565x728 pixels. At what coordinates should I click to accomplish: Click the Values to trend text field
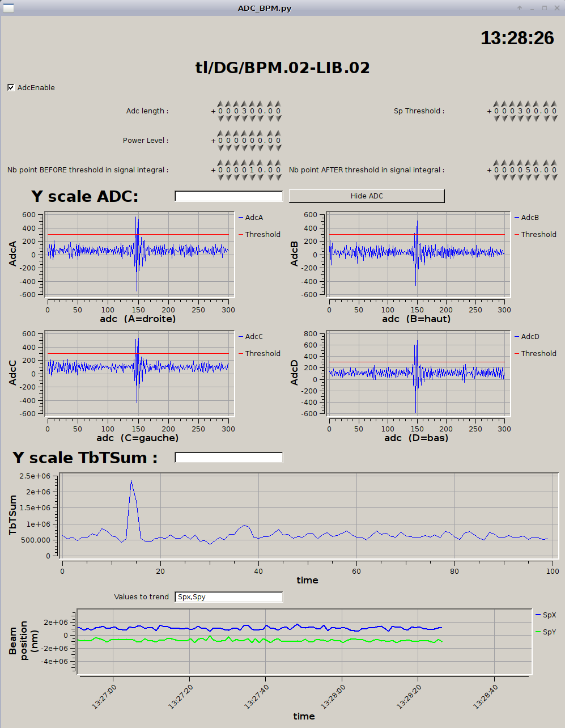pyautogui.click(x=228, y=597)
